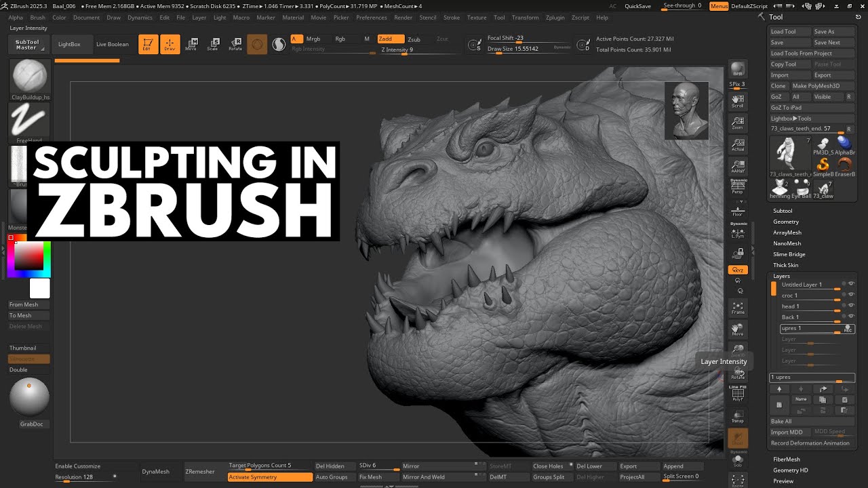Click the layer move up arrow
868x488 pixels.
coord(779,389)
